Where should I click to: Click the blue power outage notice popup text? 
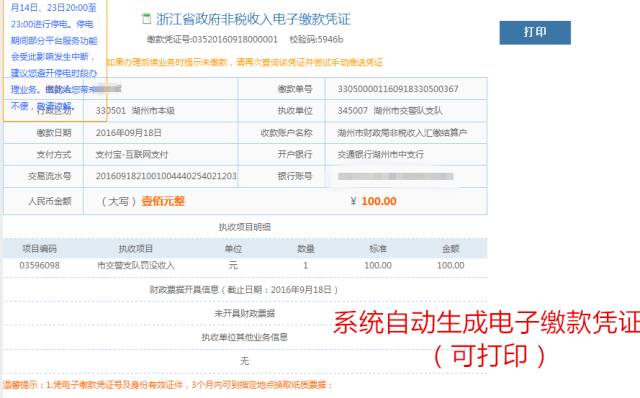54,57
